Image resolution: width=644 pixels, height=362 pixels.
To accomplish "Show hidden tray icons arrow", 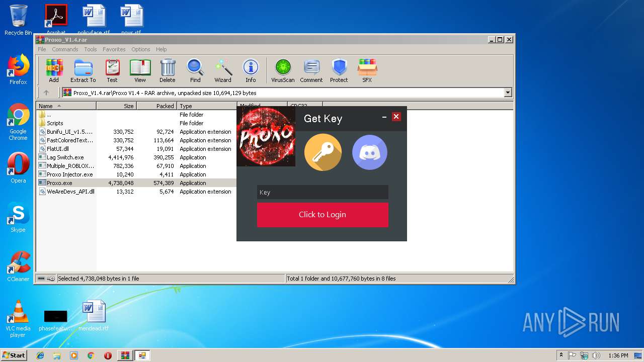I will [561, 355].
